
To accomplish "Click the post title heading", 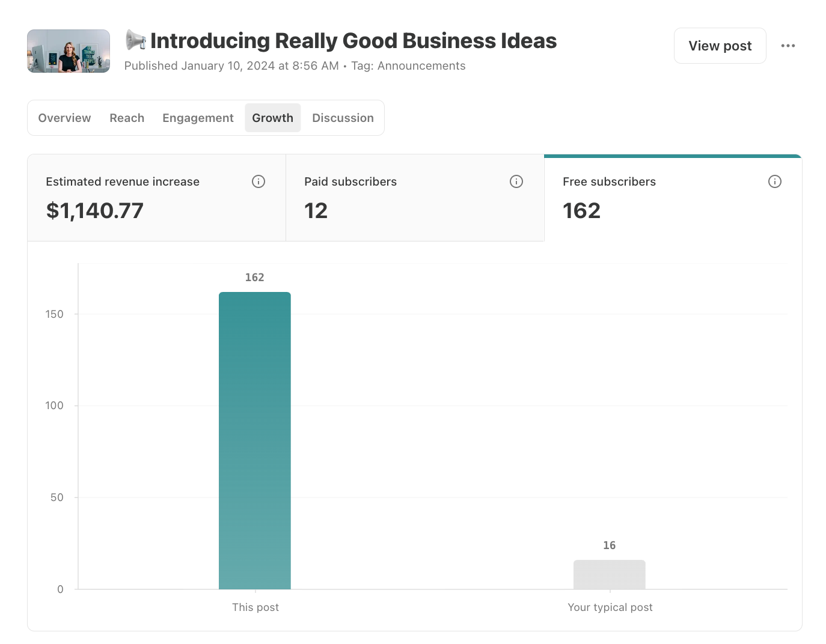I will (x=353, y=41).
